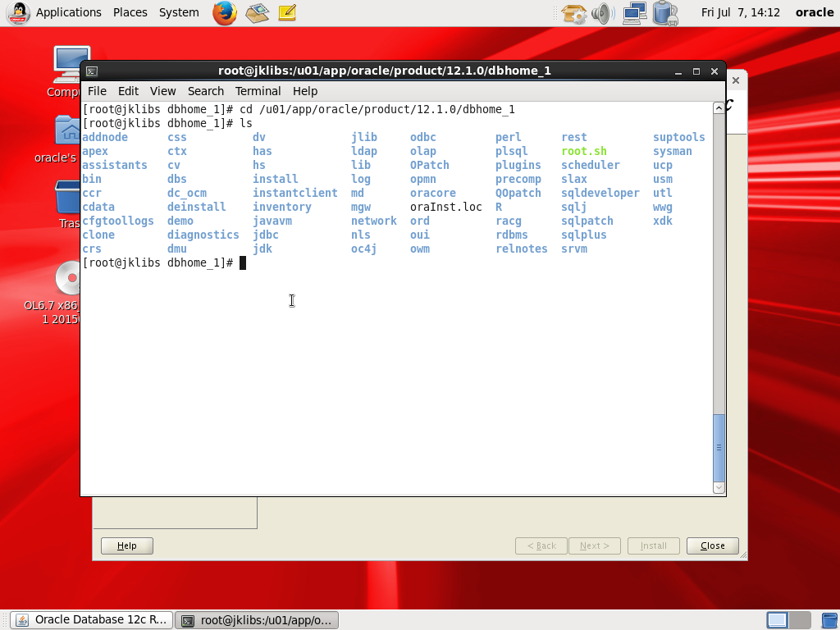Viewport: 840px width, 630px height.
Task: Click the Back button in installer window
Action: point(541,546)
